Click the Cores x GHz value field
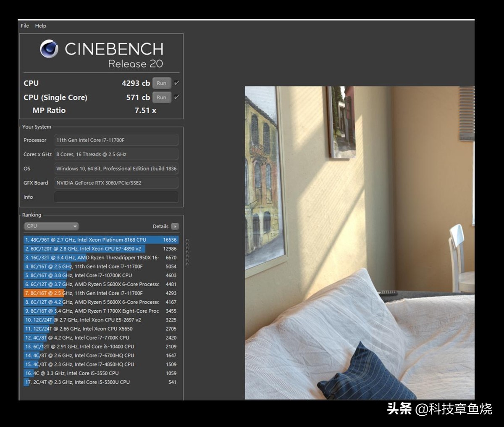This screenshot has width=504, height=427. 116,154
